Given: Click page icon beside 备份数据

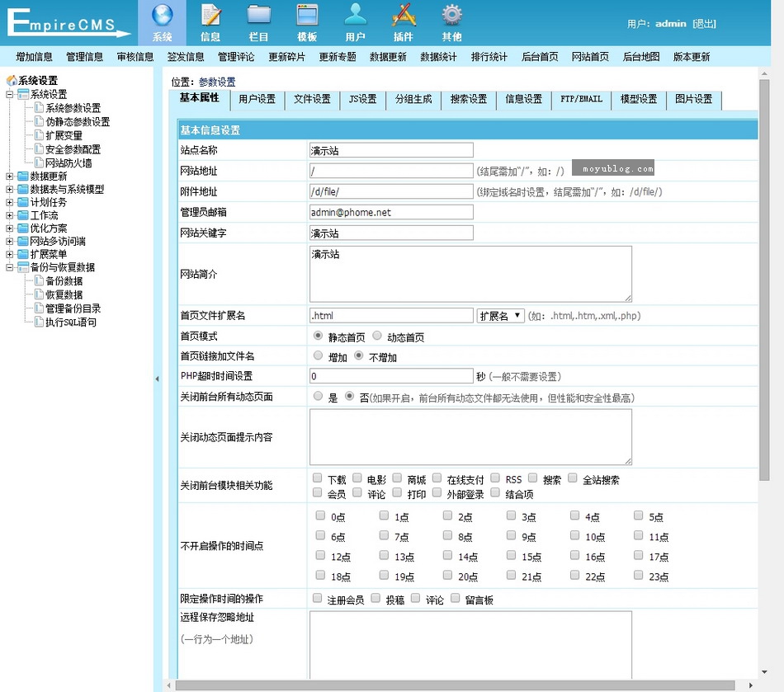Looking at the screenshot, I should (x=39, y=280).
